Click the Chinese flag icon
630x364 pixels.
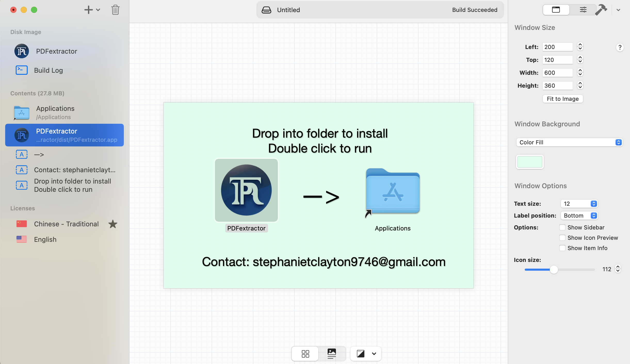[x=22, y=224]
